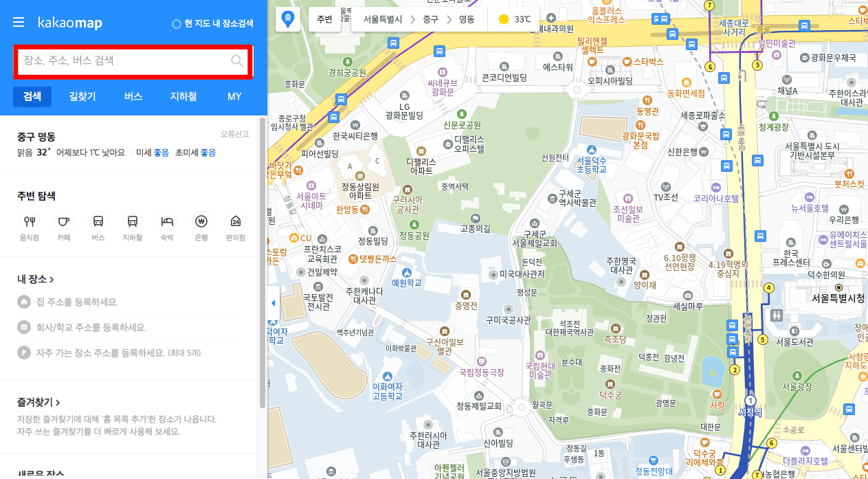Click 예원학교 school marker
Screen dimensions: 868x479
pyautogui.click(x=407, y=272)
